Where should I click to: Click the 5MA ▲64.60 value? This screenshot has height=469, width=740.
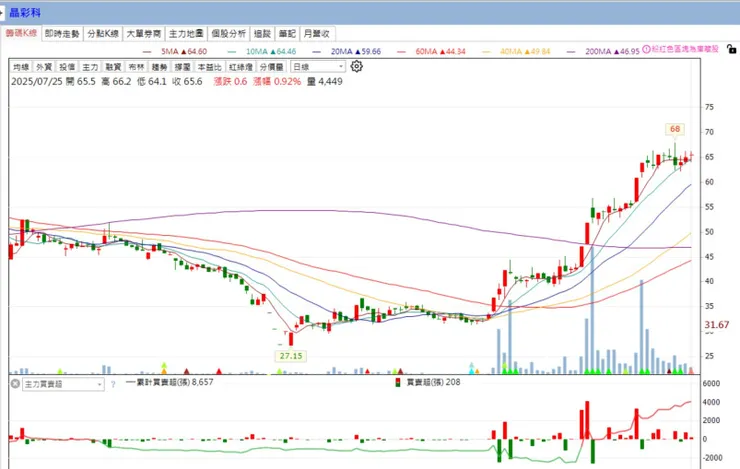[x=184, y=51]
